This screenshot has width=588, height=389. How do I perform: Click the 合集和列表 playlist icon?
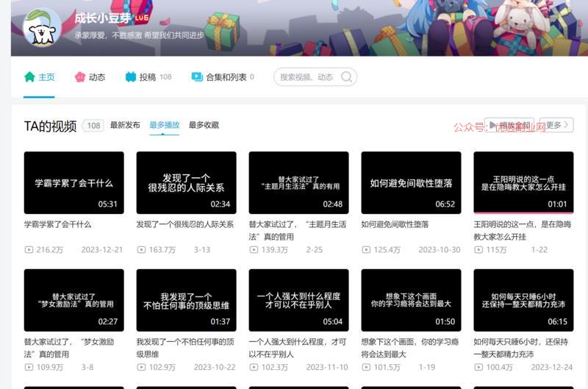197,77
